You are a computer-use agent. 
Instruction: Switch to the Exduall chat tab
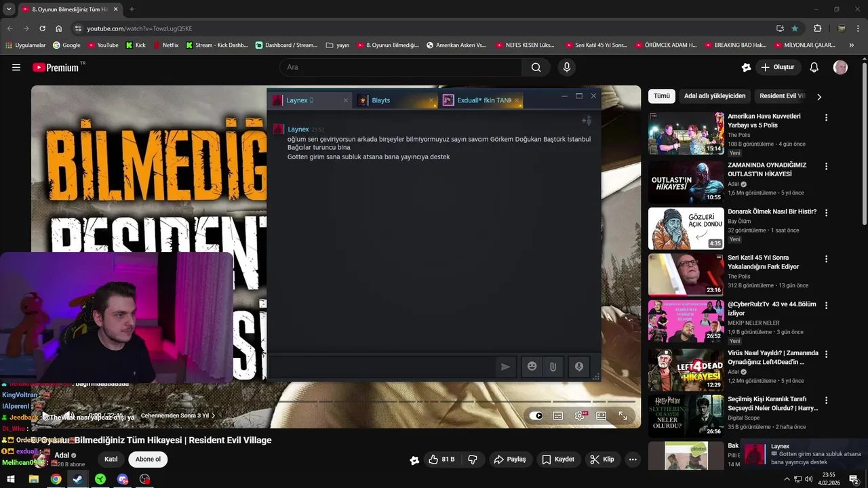(x=481, y=100)
